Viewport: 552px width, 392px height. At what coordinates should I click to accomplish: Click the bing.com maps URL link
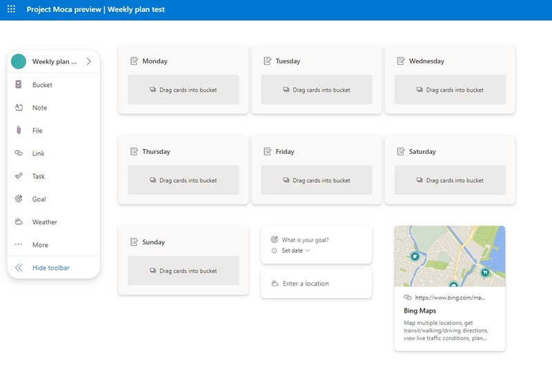450,297
